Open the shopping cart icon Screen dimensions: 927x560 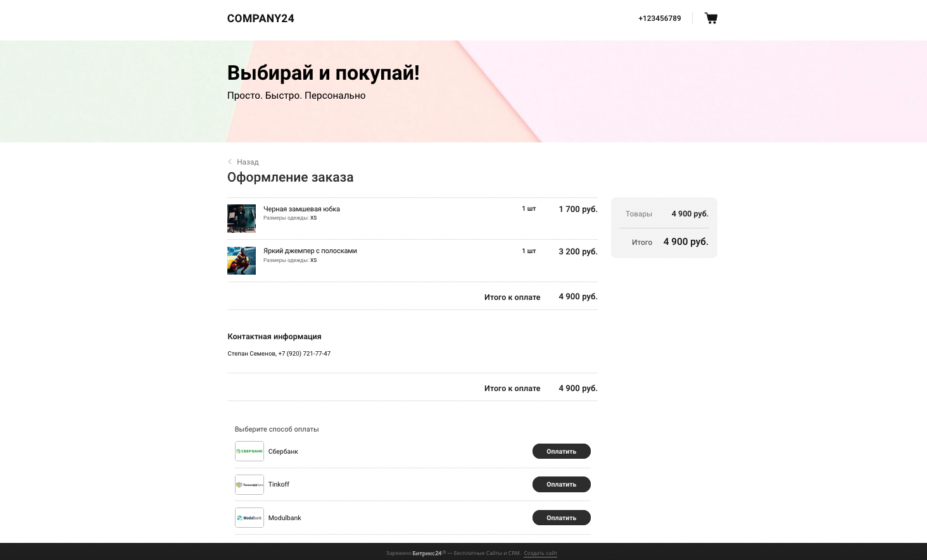tap(711, 18)
